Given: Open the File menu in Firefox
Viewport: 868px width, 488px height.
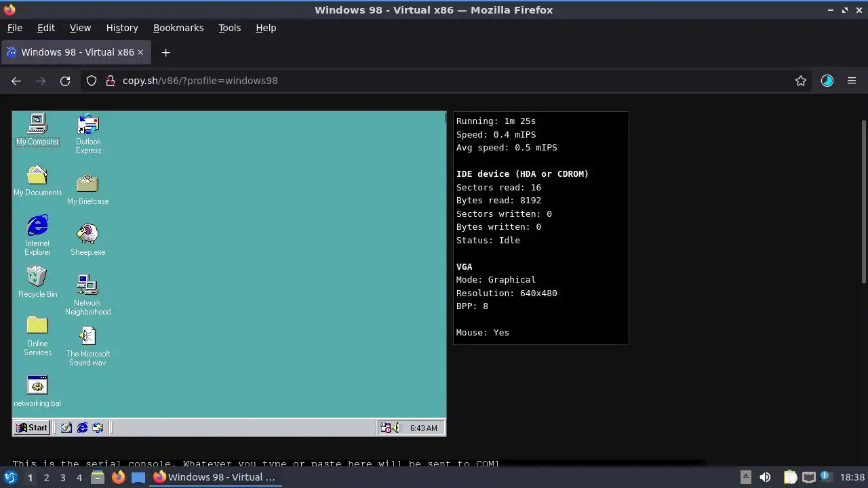Looking at the screenshot, I should [14, 28].
